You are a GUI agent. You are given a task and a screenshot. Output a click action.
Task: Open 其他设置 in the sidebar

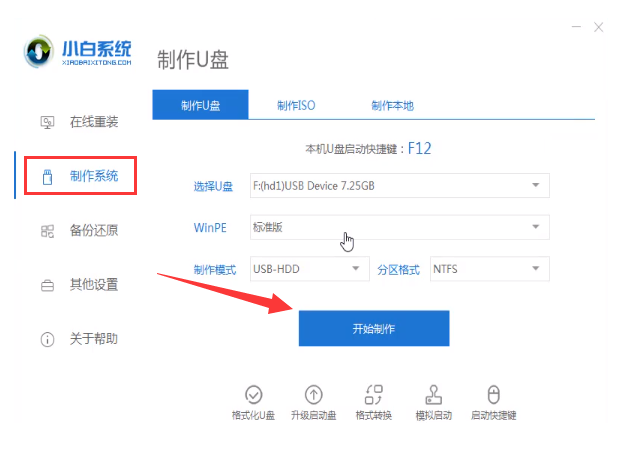click(79, 285)
